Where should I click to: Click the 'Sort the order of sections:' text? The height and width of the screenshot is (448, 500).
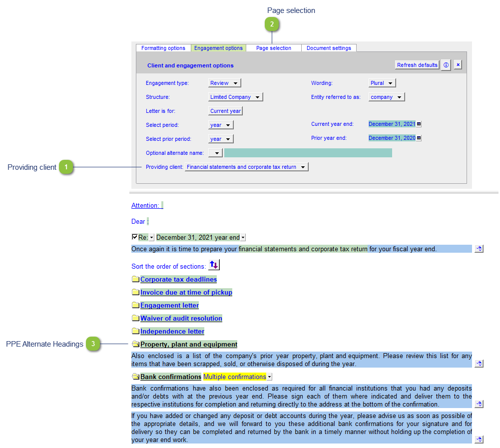[169, 267]
